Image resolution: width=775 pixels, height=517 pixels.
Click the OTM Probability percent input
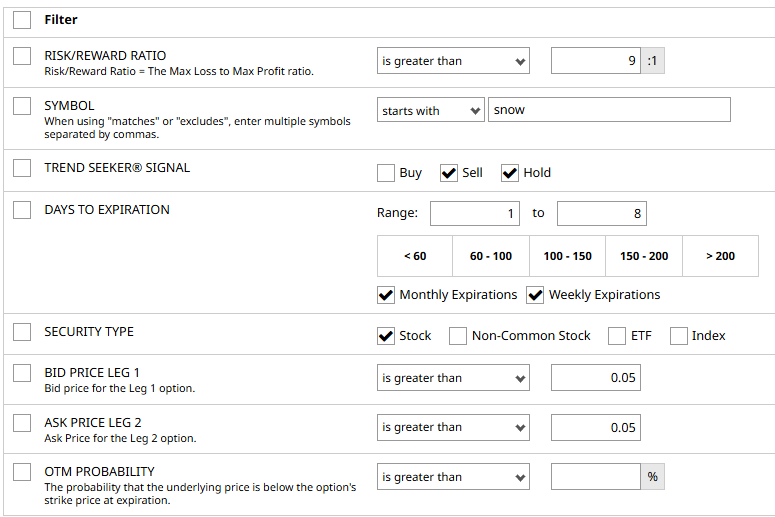click(596, 477)
